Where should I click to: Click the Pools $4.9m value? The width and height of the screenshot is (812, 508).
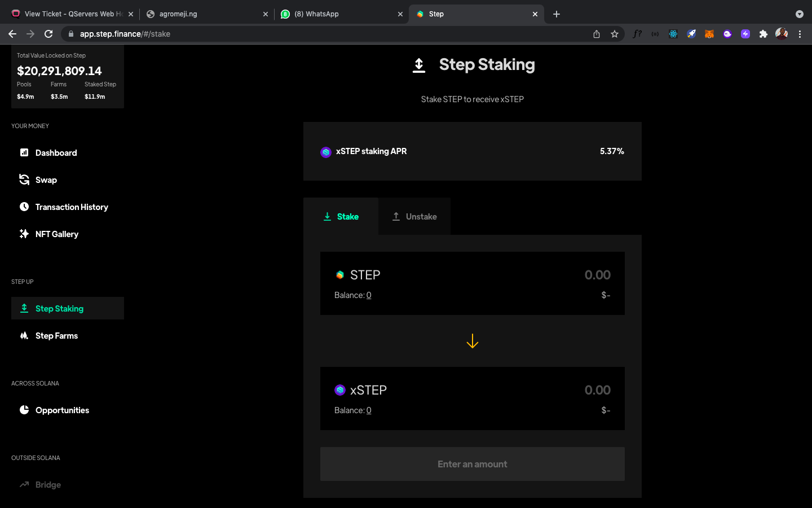25,97
